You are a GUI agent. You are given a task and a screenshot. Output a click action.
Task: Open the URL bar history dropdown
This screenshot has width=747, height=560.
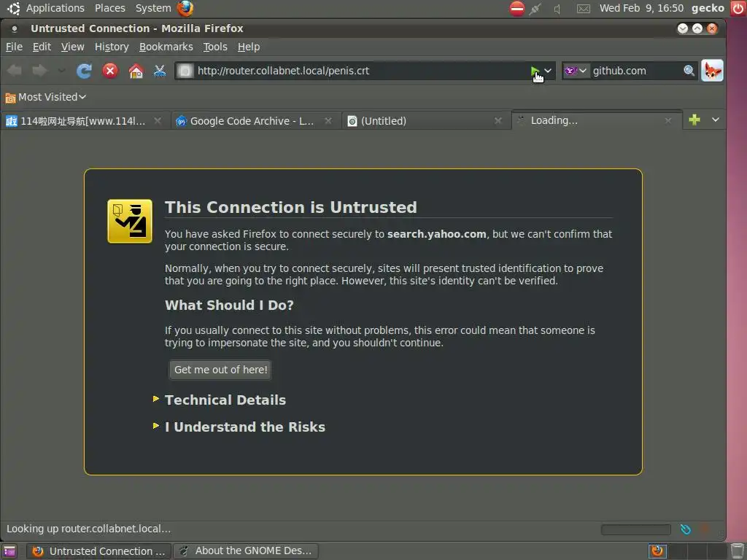point(548,71)
